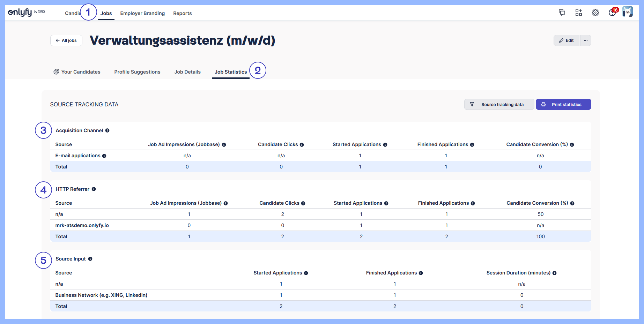Click the Edit job button
The image size is (644, 324).
(x=566, y=40)
